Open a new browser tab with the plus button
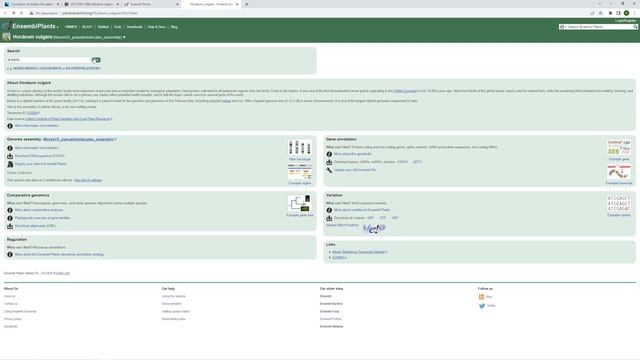Viewport: 640px width, 360px height. (x=247, y=4)
